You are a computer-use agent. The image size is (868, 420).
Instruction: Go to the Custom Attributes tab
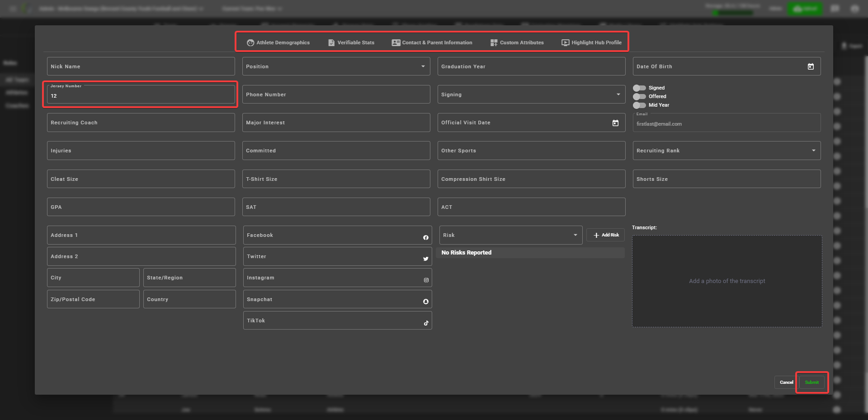pyautogui.click(x=517, y=42)
